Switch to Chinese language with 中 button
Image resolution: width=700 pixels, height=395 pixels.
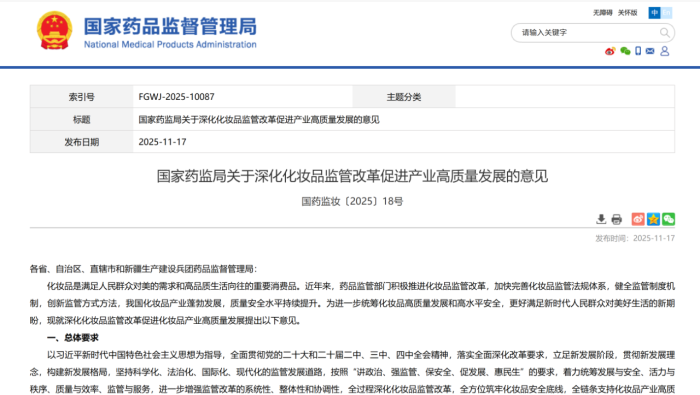click(x=654, y=12)
